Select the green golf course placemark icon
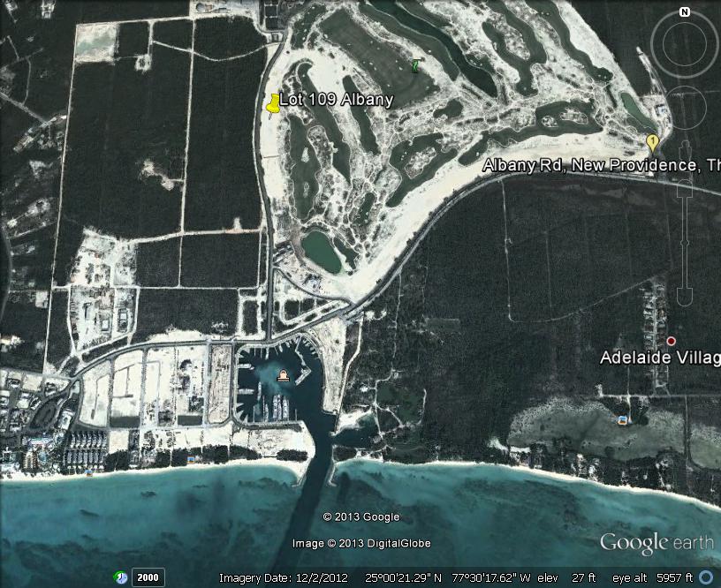This screenshot has width=721, height=588. point(415,65)
